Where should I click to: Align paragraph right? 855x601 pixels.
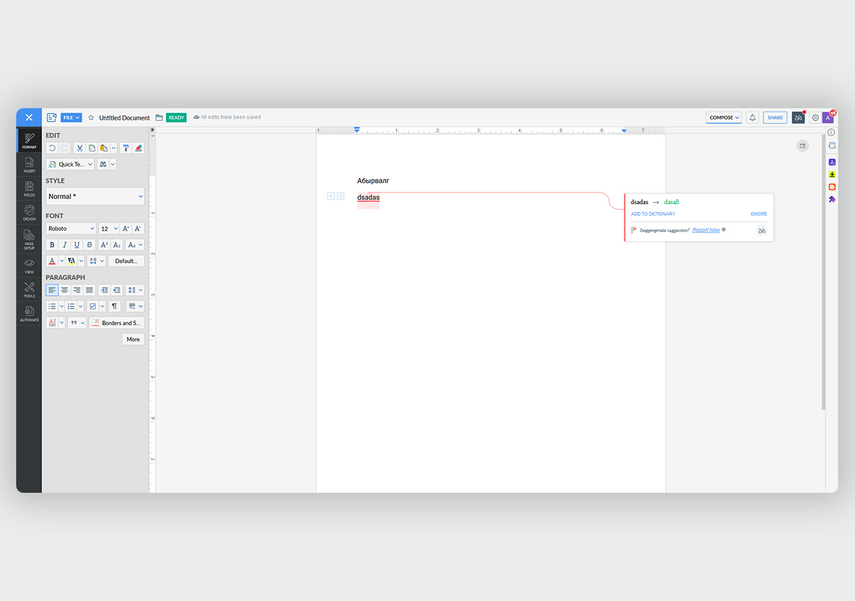click(77, 290)
